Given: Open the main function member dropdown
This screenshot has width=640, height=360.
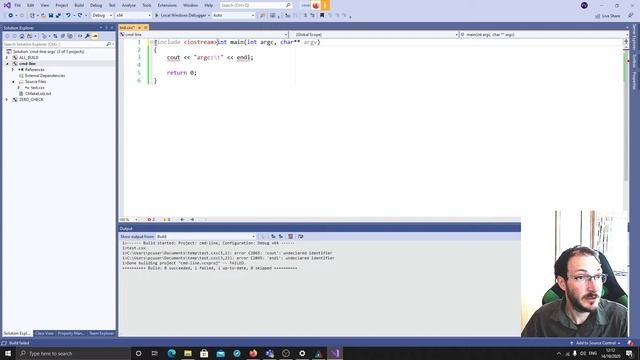Looking at the screenshot, I should (544, 35).
